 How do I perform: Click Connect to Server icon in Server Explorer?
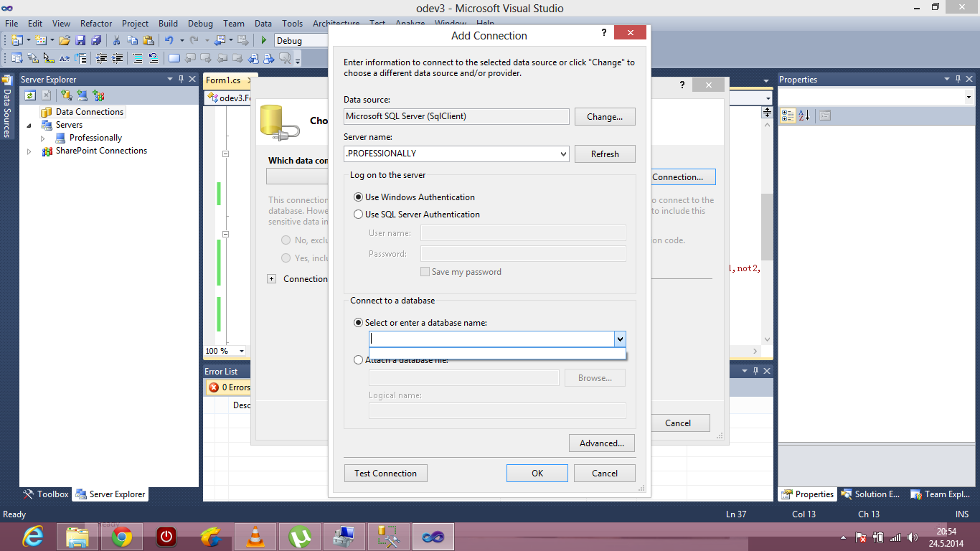[x=83, y=95]
